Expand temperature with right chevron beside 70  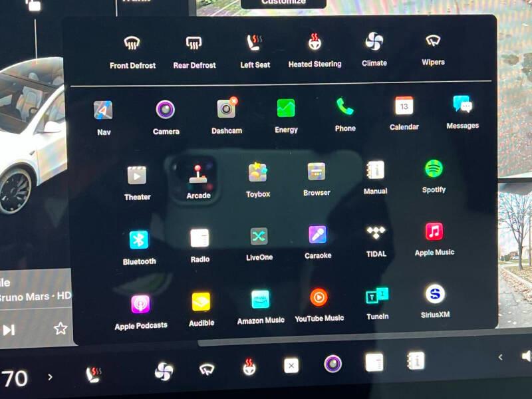50,377
